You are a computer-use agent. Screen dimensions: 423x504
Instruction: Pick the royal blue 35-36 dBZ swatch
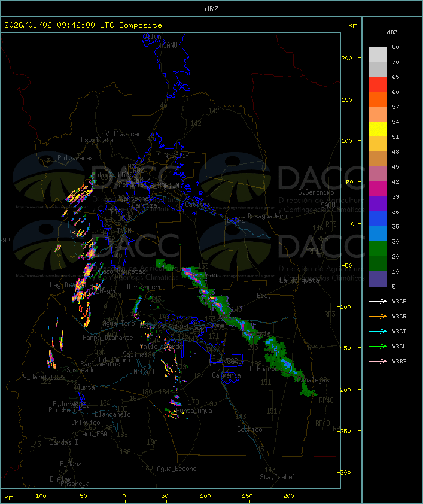pyautogui.click(x=378, y=218)
